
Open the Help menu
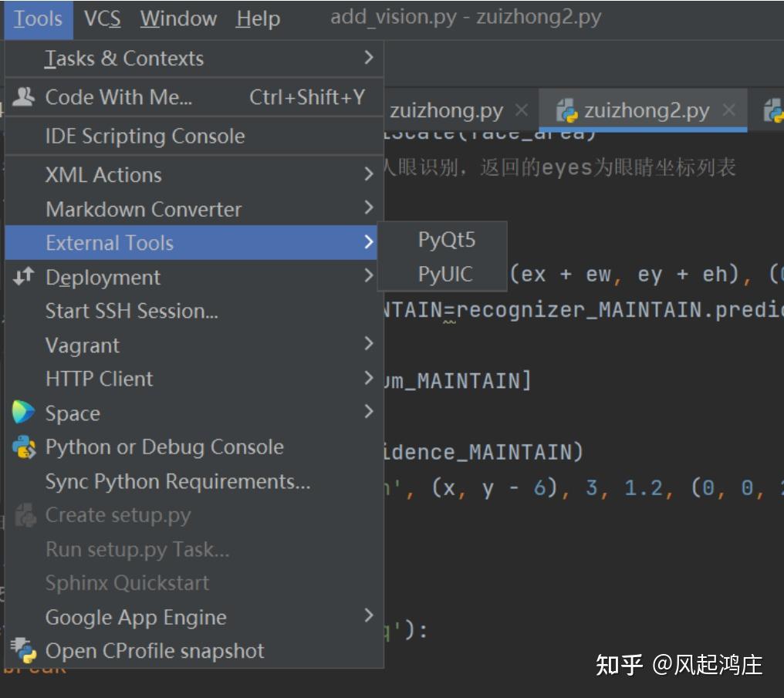click(257, 18)
